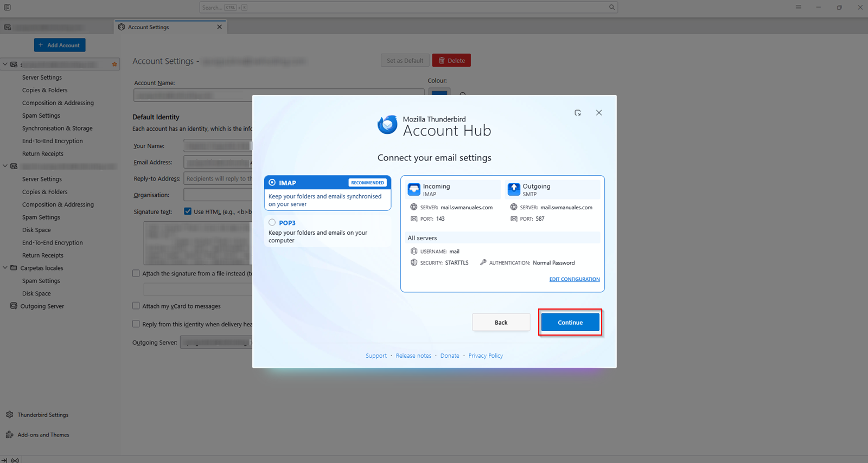The height and width of the screenshot is (463, 868).
Task: Click the globe icon beside incoming server
Action: 414,207
